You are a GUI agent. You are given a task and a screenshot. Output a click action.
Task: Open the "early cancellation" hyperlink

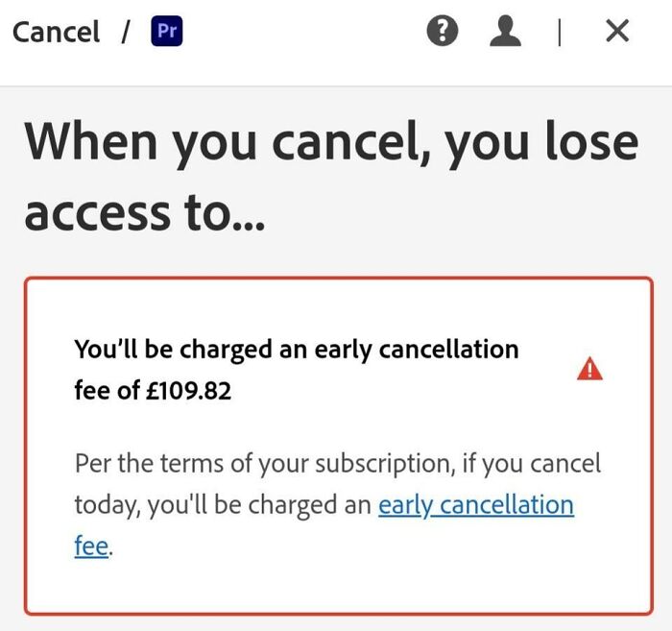[x=476, y=504]
